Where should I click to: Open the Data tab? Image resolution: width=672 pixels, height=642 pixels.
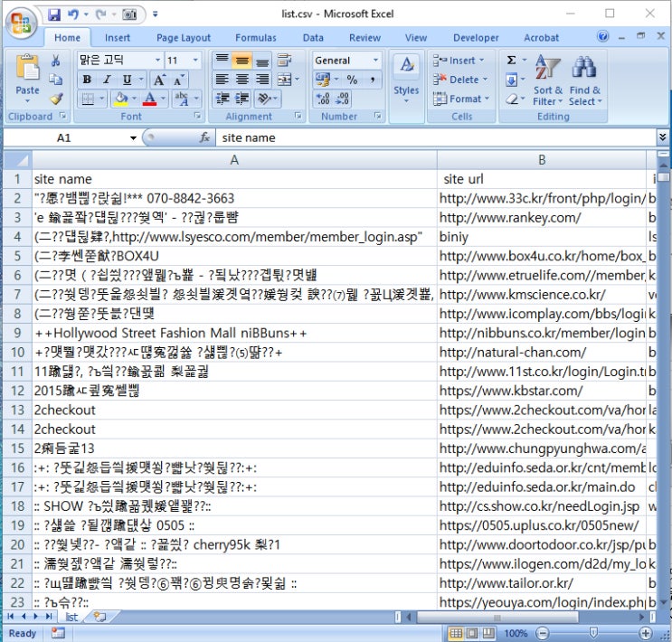(313, 38)
